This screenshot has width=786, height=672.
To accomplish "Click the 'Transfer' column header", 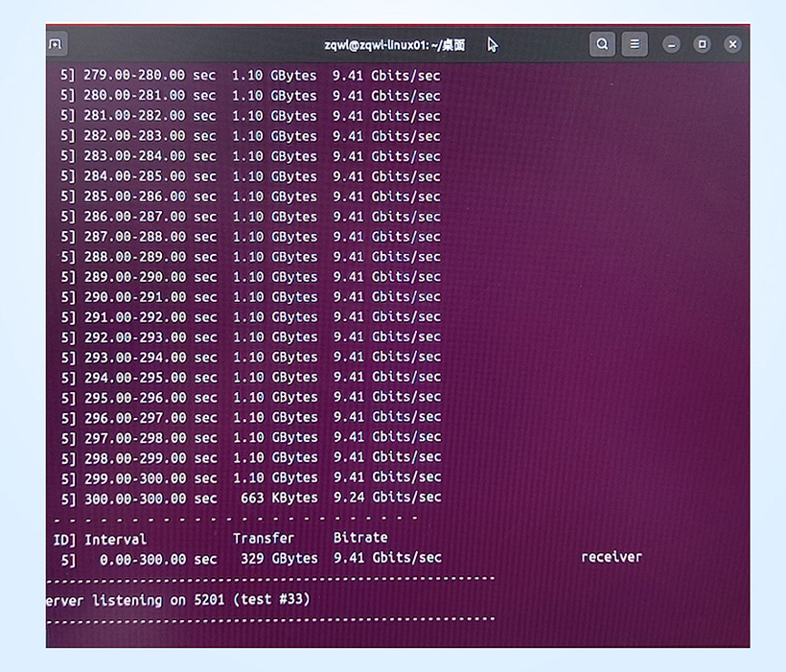I will pyautogui.click(x=264, y=538).
